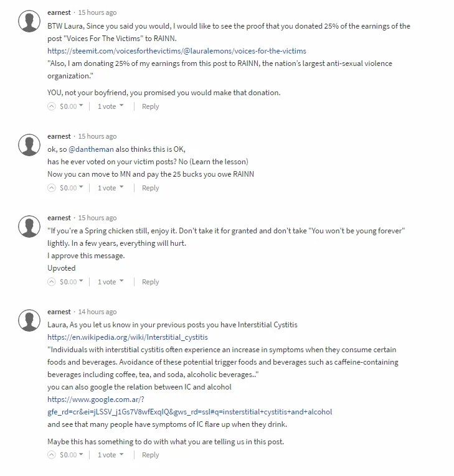Upvote the @dantheman comment
The height and width of the screenshot is (476, 454).
pyautogui.click(x=52, y=188)
